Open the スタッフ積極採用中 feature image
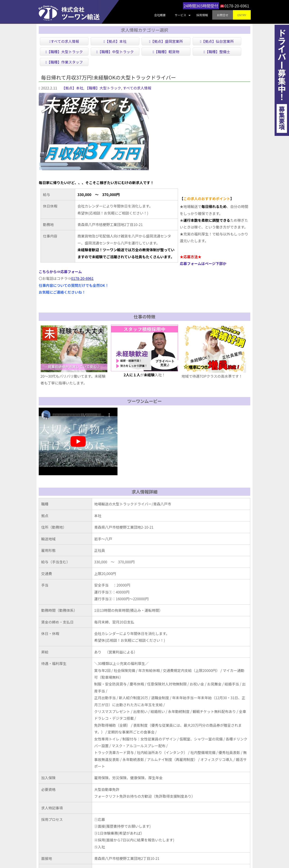The width and height of the screenshot is (289, 868). (144, 348)
